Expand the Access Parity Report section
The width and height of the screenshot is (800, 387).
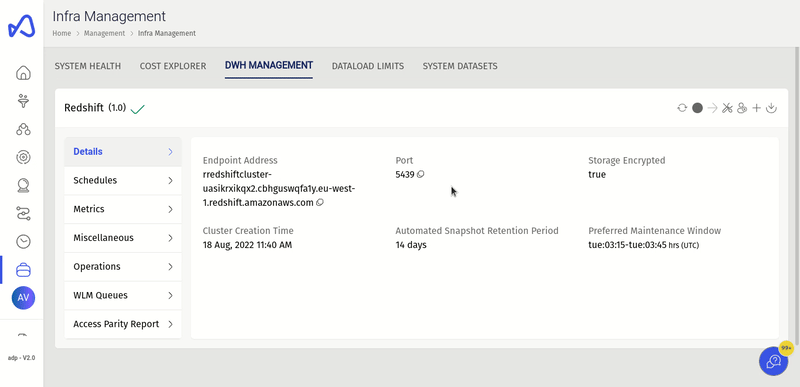tap(123, 324)
